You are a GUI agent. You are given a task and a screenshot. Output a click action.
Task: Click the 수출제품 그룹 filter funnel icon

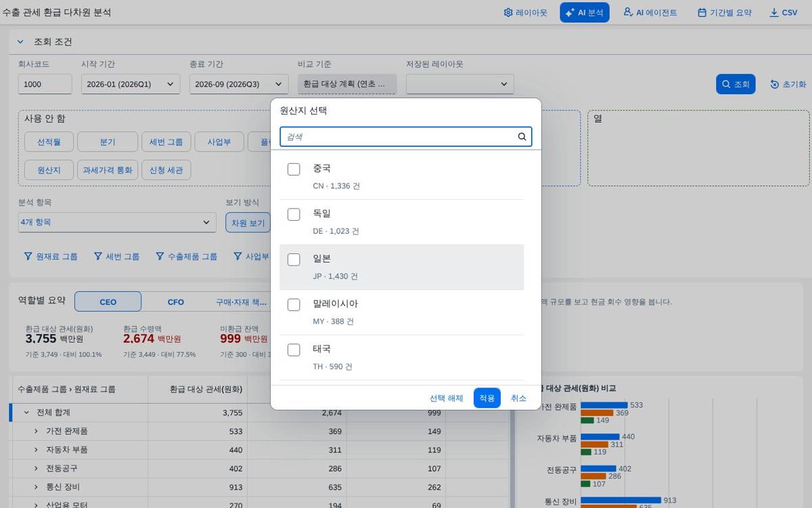click(x=160, y=256)
